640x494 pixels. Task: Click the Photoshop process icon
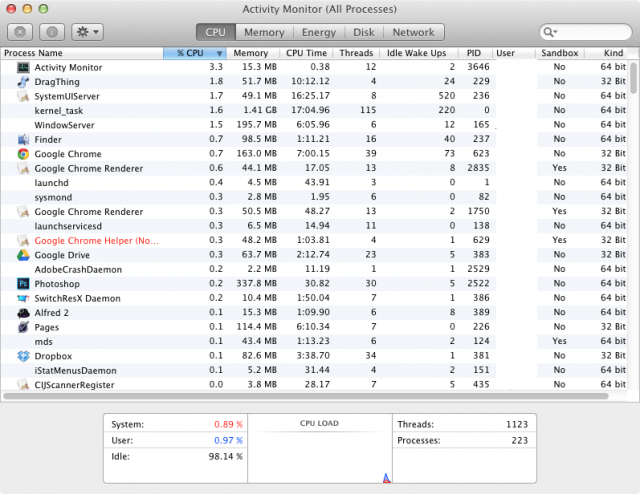pyautogui.click(x=23, y=284)
